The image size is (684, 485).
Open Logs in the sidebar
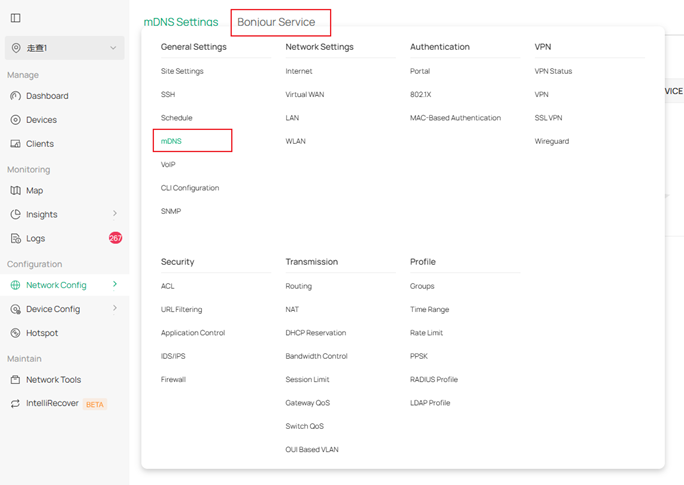click(x=35, y=239)
